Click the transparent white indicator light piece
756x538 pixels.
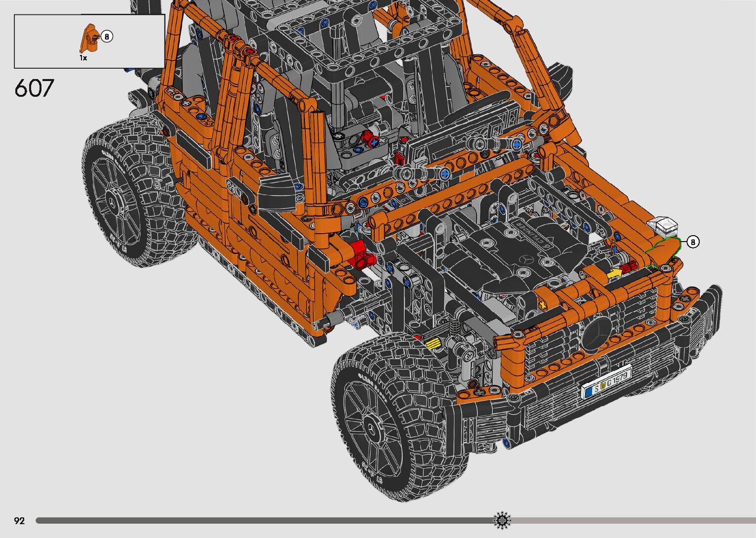pyautogui.click(x=664, y=226)
